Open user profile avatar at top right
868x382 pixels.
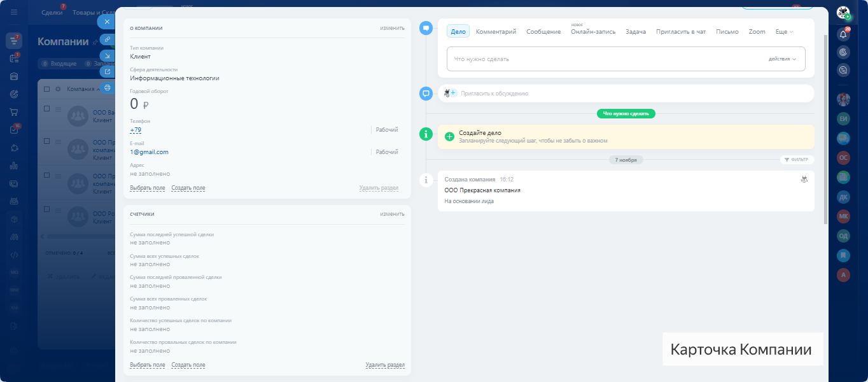pyautogui.click(x=843, y=12)
